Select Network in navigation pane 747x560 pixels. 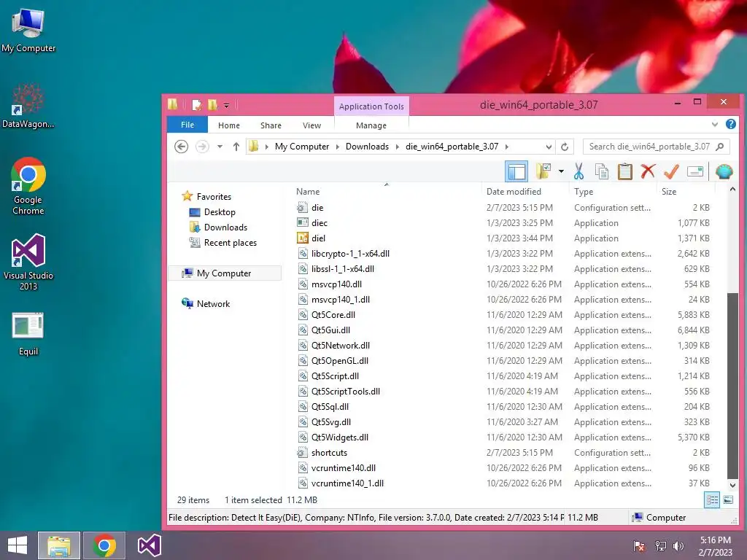(213, 303)
